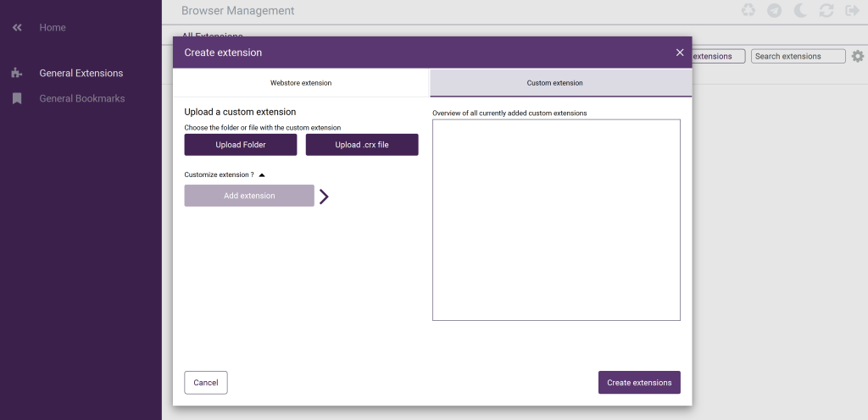Image resolution: width=868 pixels, height=420 pixels.
Task: Focus the Search extensions input field
Action: click(x=798, y=56)
